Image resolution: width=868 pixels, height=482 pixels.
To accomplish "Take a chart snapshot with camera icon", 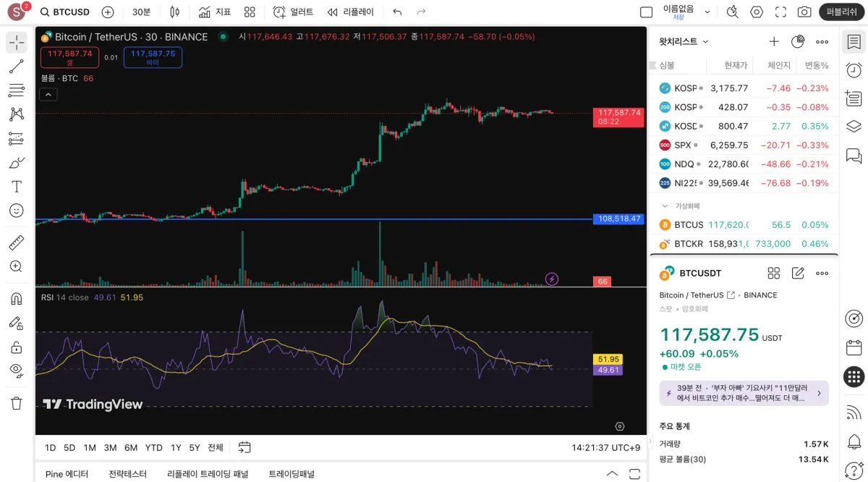I will [x=804, y=12].
